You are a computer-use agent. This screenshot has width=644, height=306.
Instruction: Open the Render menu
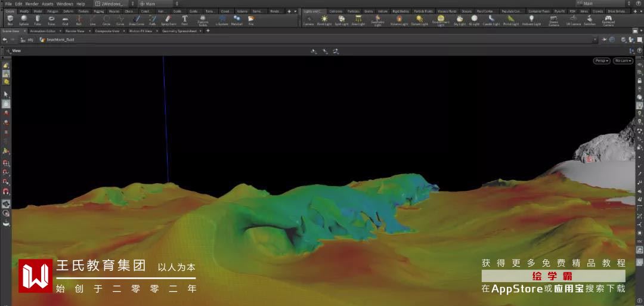pos(32,4)
